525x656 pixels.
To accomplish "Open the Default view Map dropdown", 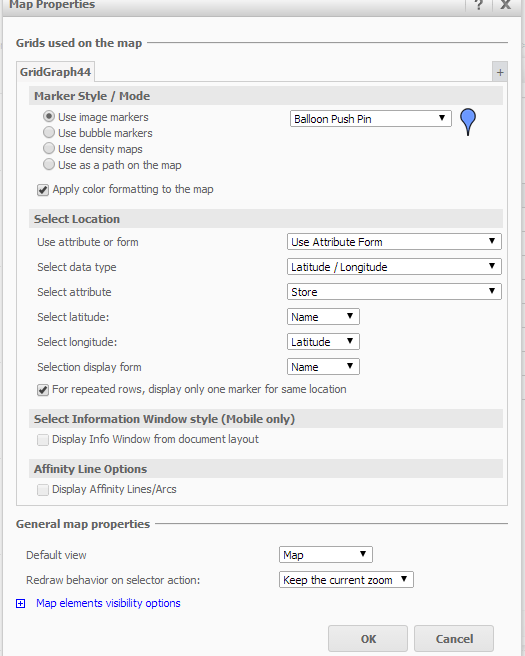I will (325, 555).
